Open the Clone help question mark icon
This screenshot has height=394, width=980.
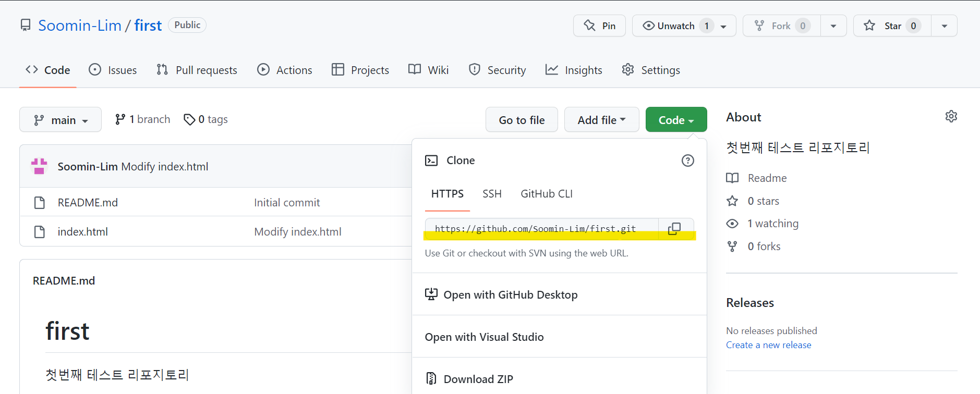point(688,161)
